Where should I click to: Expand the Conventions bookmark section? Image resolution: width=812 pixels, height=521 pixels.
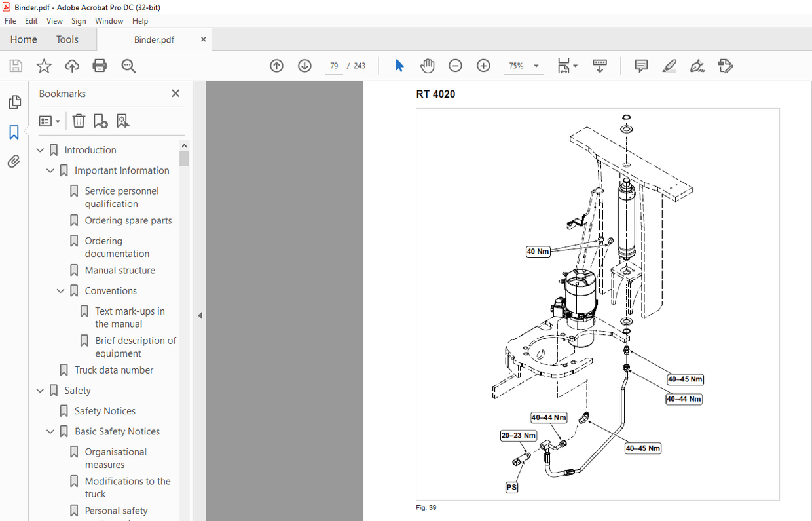coord(61,290)
